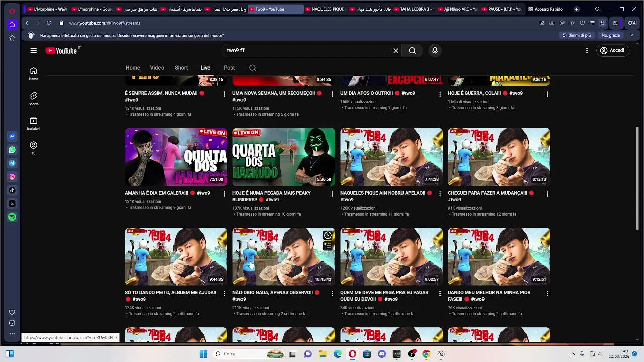Open YouTube settings three-dot menu

(x=587, y=50)
